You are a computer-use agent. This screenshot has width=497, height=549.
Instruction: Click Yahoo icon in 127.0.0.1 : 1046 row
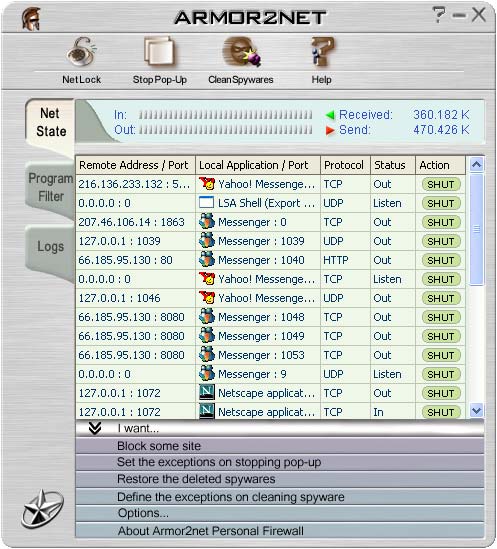(x=206, y=298)
